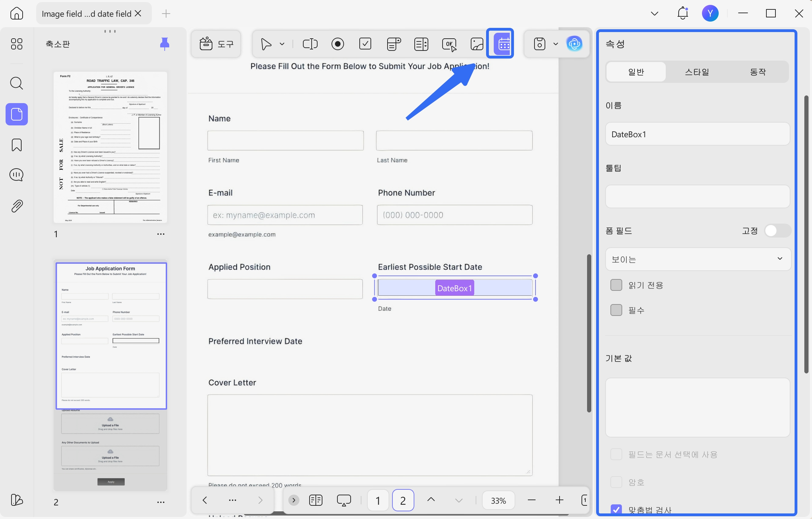Open the save options dropdown arrow
Image resolution: width=812 pixels, height=519 pixels.
(556, 44)
